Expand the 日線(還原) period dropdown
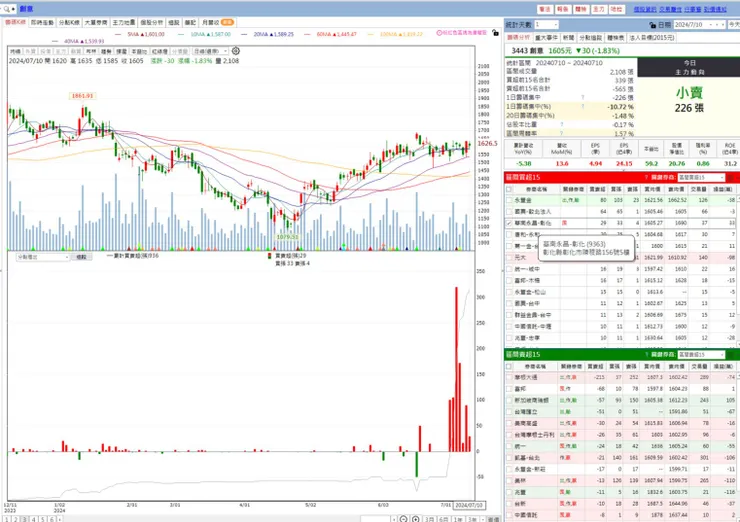The image size is (740, 522). click(x=210, y=51)
